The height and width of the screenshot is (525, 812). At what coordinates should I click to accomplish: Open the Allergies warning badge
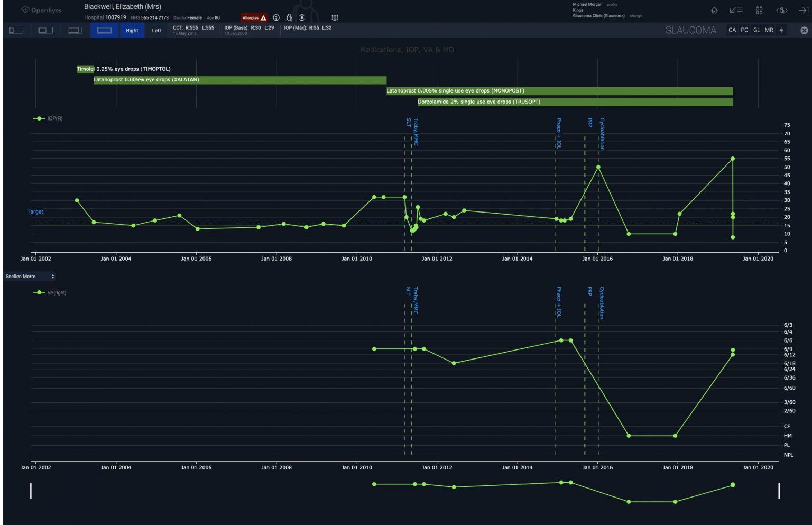[x=254, y=18]
